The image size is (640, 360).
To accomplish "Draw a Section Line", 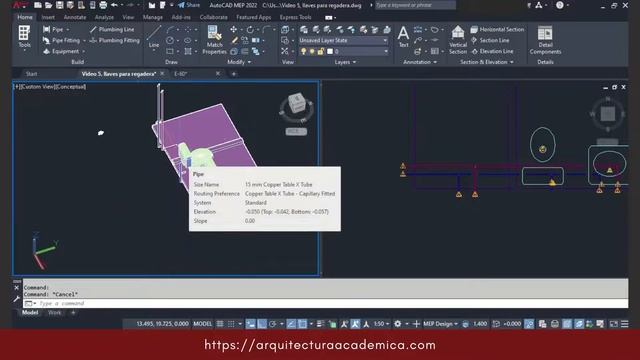I will [490, 40].
